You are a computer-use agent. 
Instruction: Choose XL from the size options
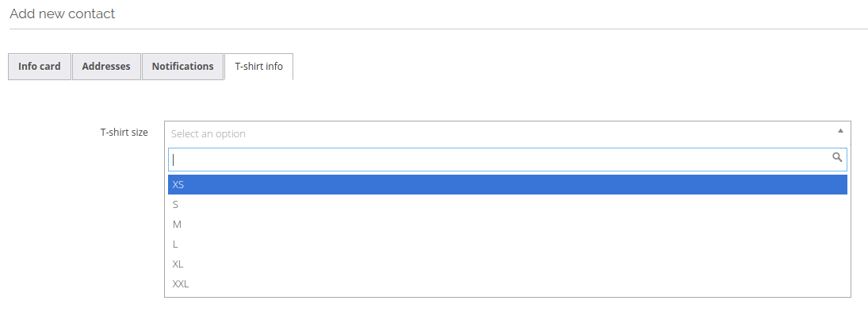click(x=507, y=264)
